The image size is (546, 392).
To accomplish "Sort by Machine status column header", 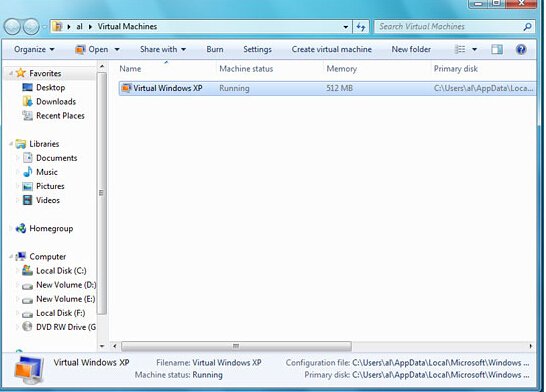I will (269, 69).
